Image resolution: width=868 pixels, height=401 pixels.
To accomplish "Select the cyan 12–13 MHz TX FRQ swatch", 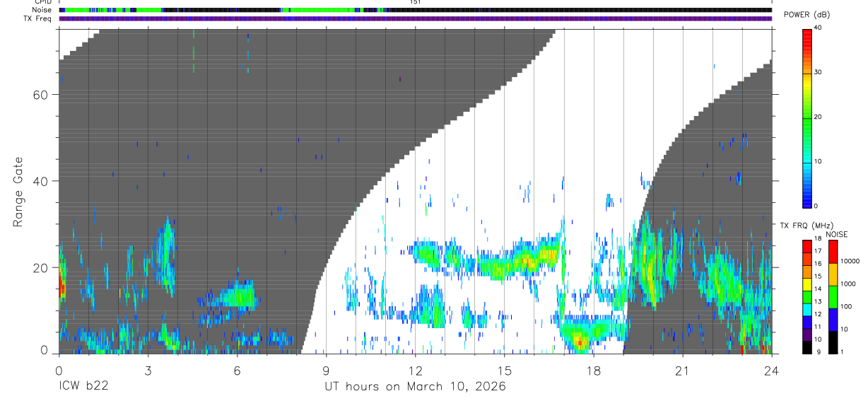I will [x=807, y=309].
